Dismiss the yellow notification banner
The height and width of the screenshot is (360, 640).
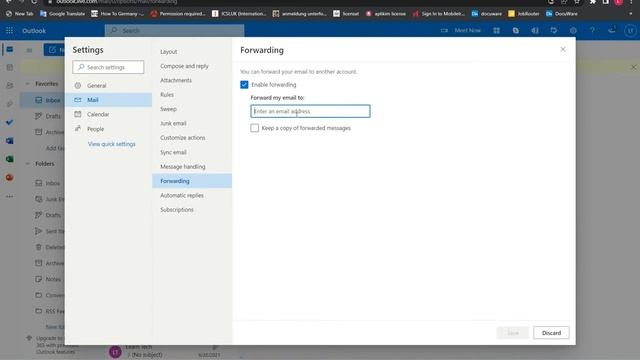[x=633, y=67]
